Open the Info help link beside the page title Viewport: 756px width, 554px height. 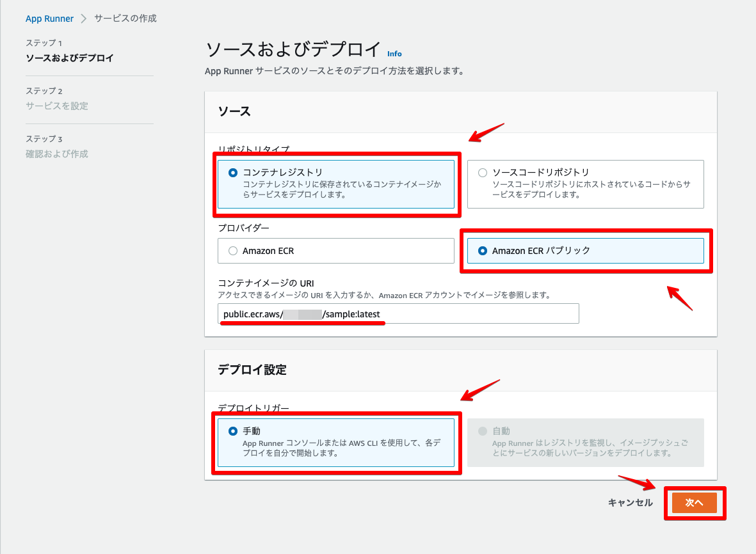(394, 54)
